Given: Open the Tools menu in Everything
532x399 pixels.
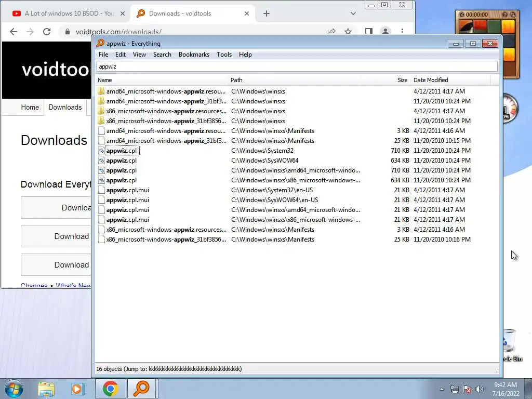Looking at the screenshot, I should point(224,55).
